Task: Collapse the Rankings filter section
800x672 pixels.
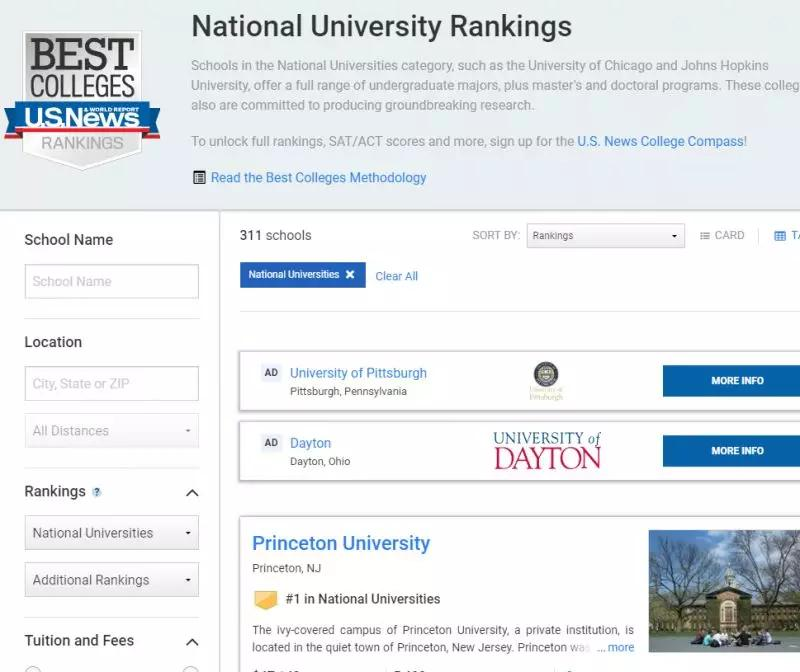Action: coord(192,492)
